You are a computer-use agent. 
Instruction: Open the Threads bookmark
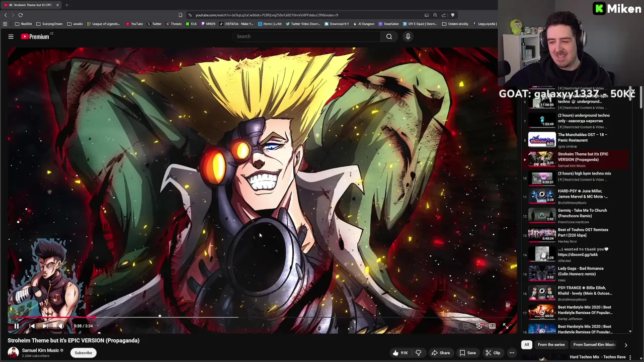coord(174,24)
